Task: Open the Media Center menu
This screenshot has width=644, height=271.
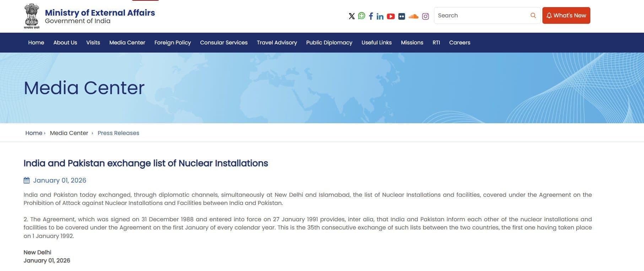Action: coord(127,43)
